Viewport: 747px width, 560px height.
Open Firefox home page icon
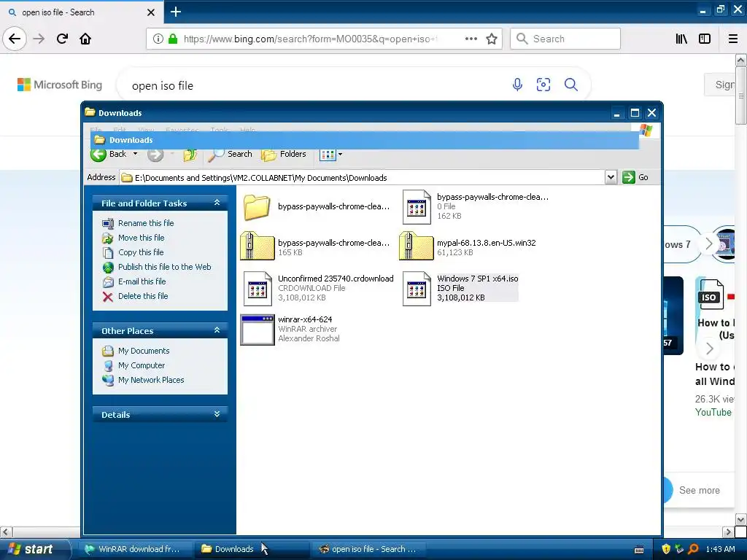85,39
